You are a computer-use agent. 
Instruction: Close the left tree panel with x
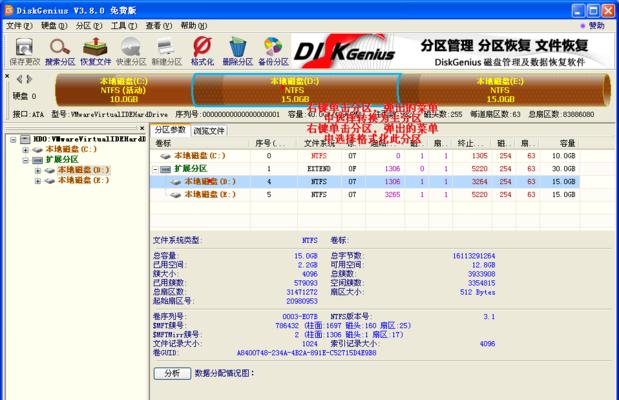[x=142, y=128]
